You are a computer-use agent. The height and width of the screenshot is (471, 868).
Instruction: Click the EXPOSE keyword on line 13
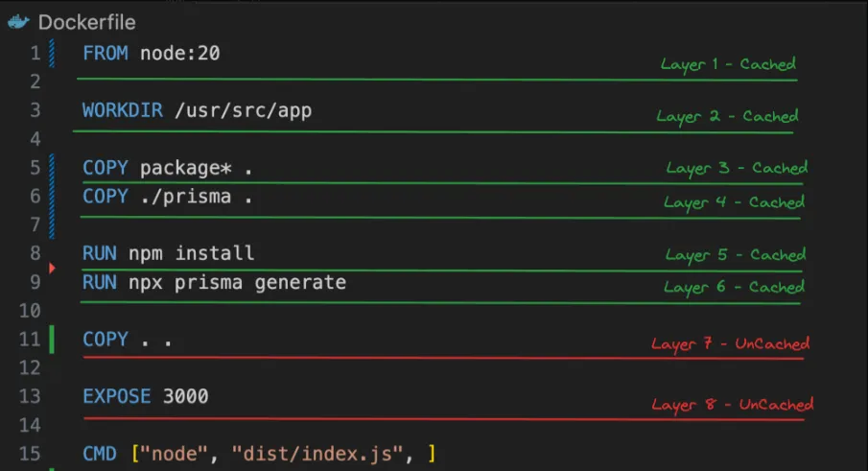coord(117,396)
